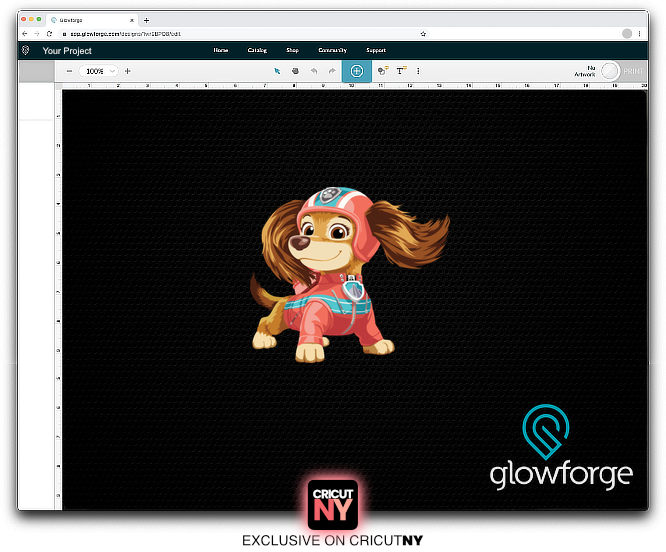
Task: Open the toolbar more options menu
Action: click(x=418, y=71)
